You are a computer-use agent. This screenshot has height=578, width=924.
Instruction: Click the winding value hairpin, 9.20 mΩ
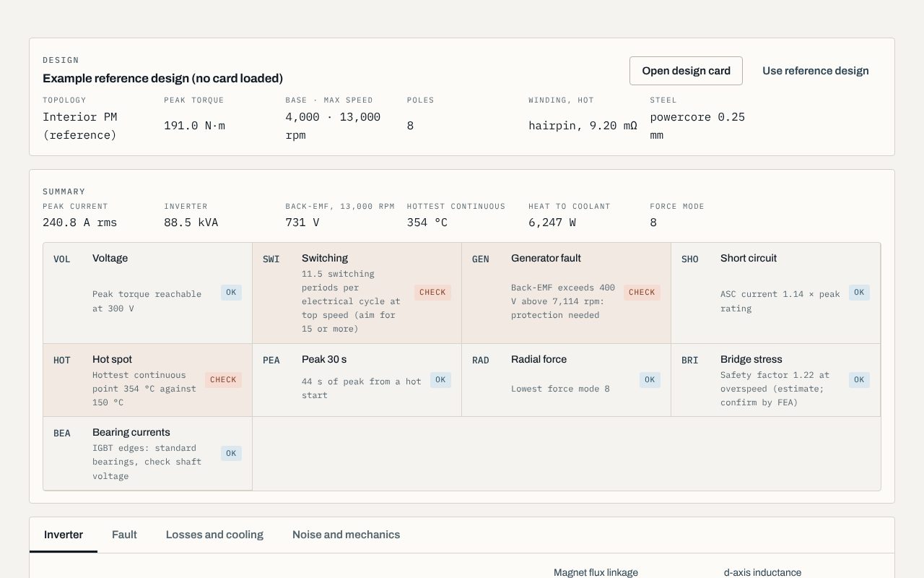click(x=583, y=126)
